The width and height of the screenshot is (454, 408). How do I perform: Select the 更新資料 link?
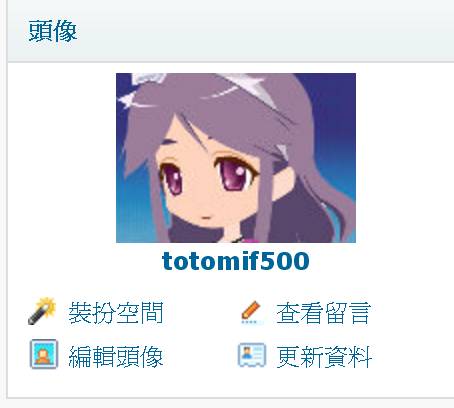click(x=324, y=356)
